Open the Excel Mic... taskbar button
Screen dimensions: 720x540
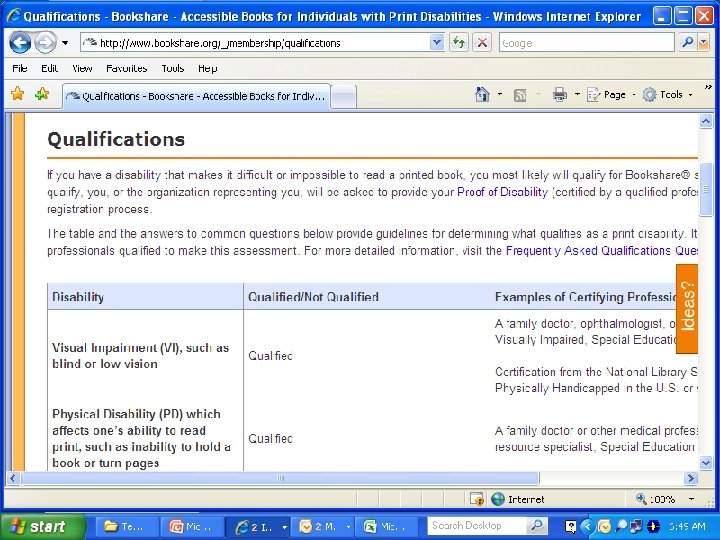click(x=388, y=527)
